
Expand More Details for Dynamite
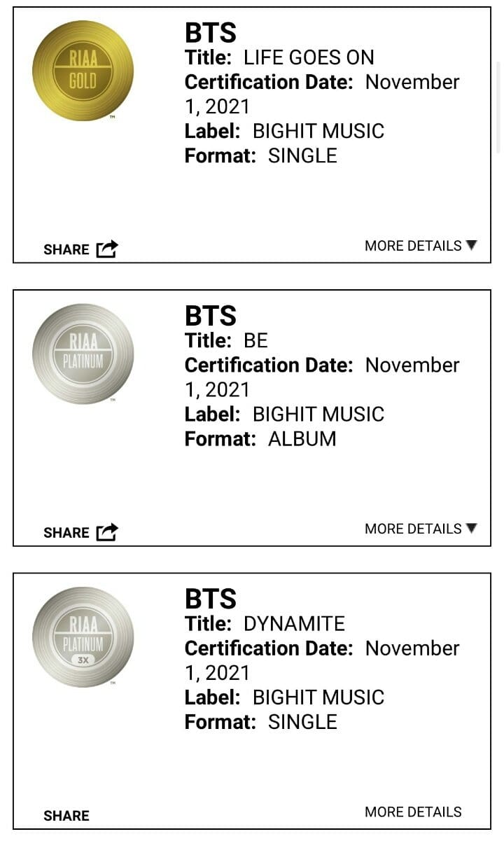coord(413,812)
